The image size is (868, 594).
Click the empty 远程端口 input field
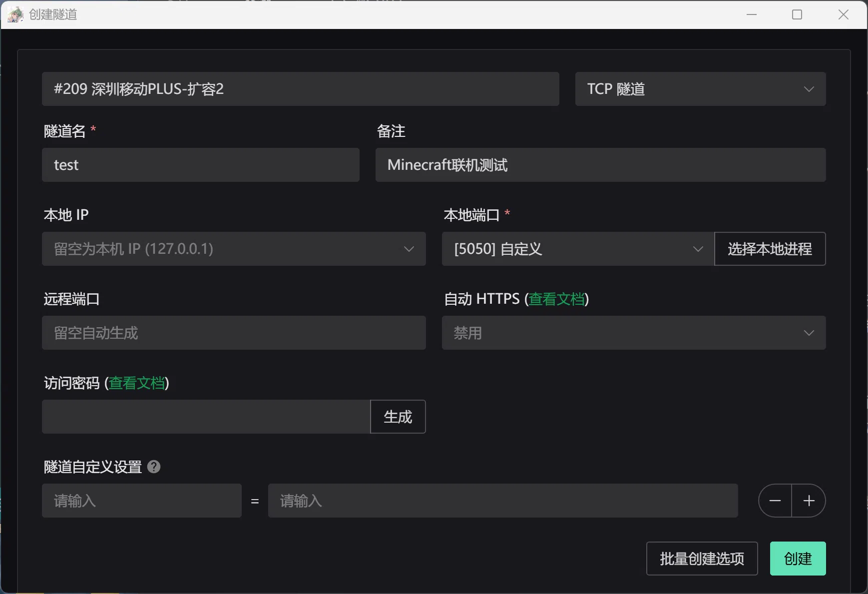pyautogui.click(x=234, y=333)
